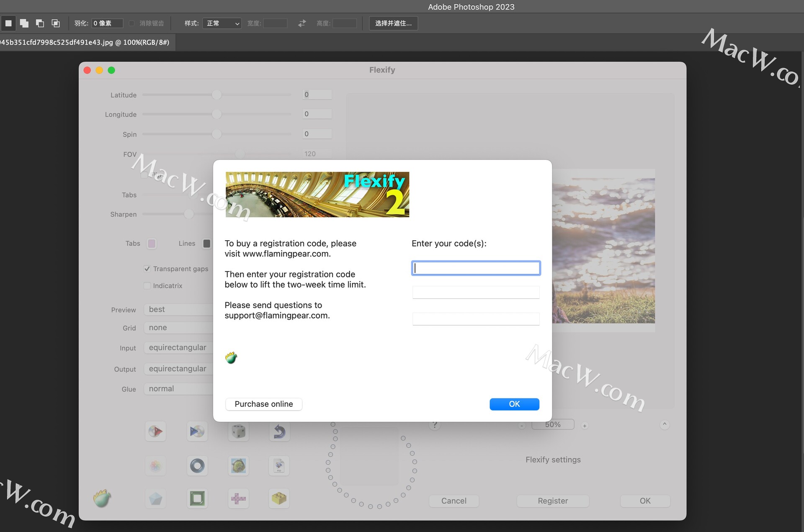
Task: Open the Output projection dropdown
Action: pos(179,369)
